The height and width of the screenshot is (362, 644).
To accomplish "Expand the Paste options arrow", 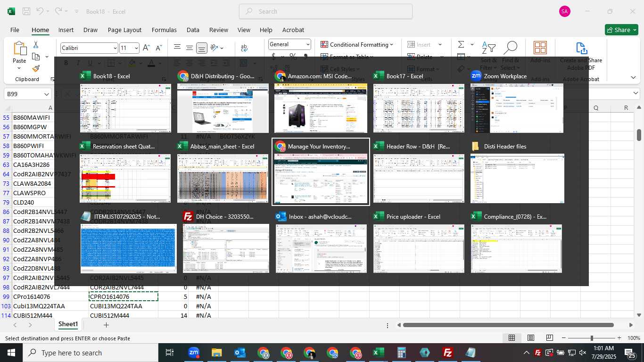I will pos(19,69).
